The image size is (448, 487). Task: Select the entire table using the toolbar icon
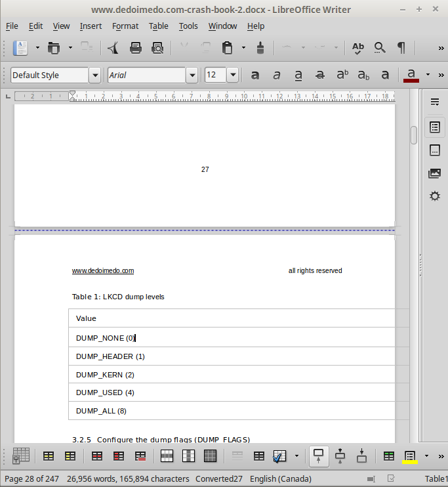tap(210, 456)
